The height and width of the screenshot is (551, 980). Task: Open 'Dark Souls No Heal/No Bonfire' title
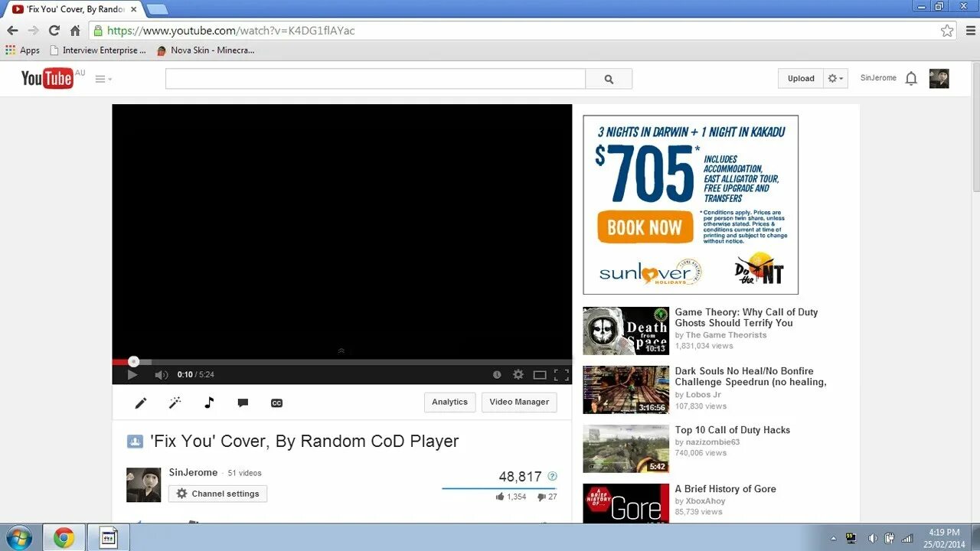750,377
